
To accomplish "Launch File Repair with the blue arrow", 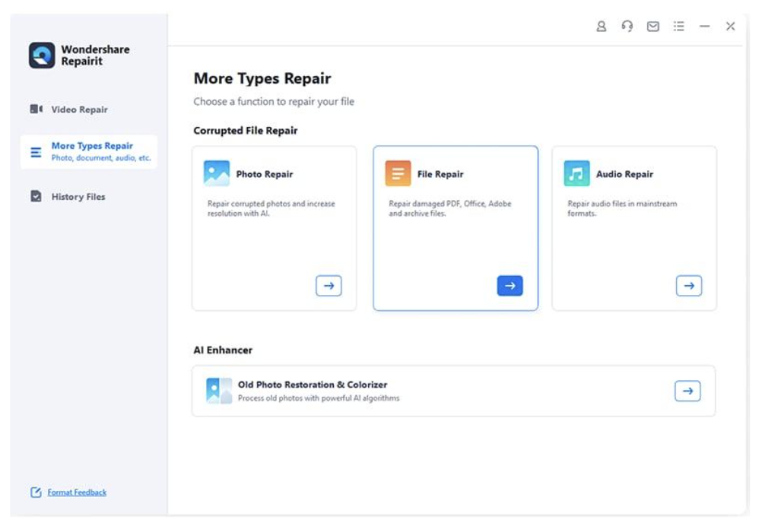I will (510, 286).
